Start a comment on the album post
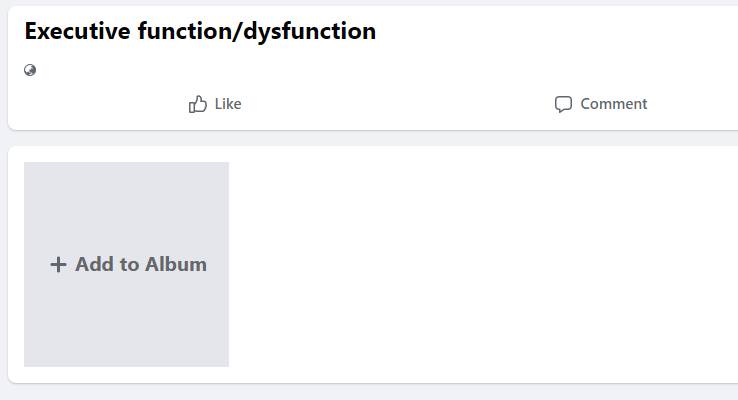Screen dimensions: 738x400 [601, 104]
